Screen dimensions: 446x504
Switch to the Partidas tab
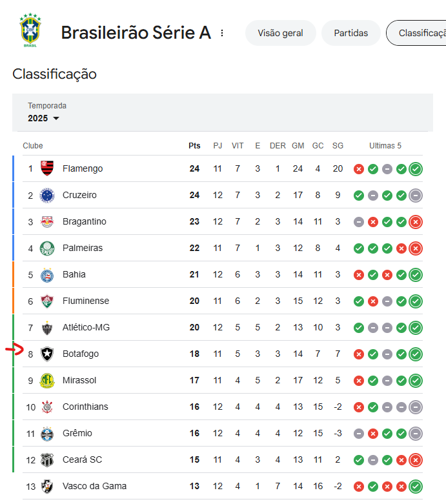pos(351,33)
